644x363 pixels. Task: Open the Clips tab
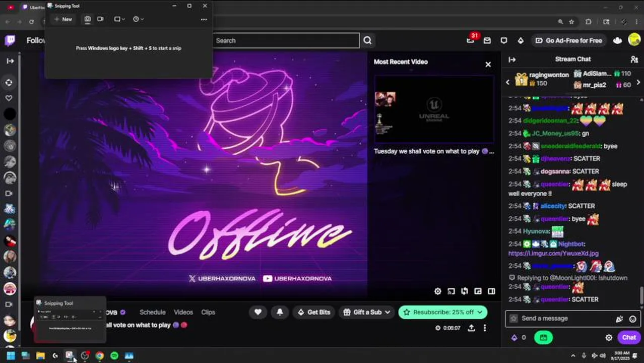click(x=208, y=312)
